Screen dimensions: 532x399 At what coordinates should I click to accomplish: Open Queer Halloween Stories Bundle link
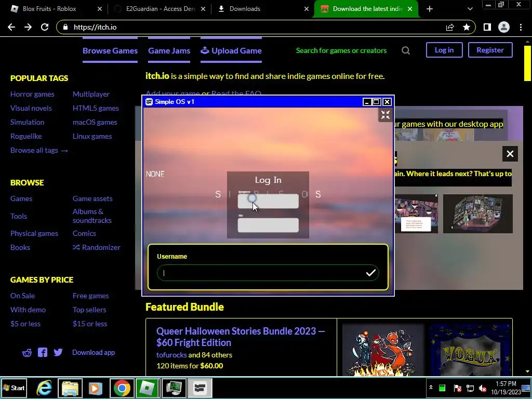(x=241, y=337)
